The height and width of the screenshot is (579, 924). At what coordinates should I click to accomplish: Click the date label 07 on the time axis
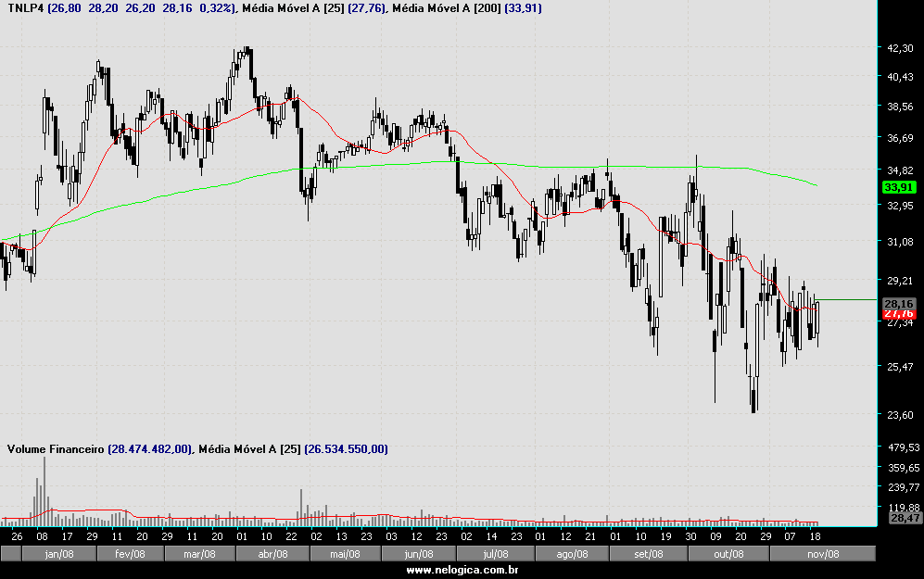(790, 536)
